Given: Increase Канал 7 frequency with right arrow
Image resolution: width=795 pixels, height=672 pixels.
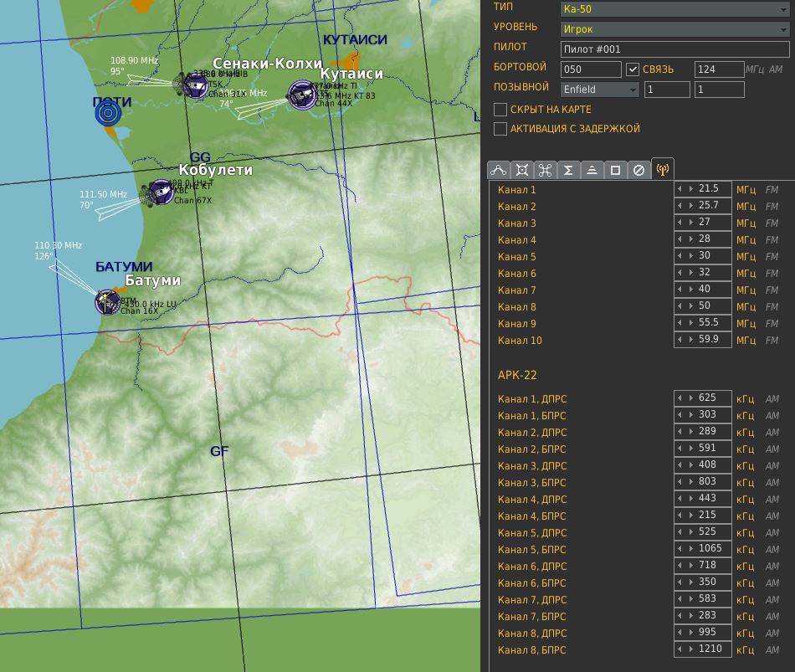Looking at the screenshot, I should [690, 289].
